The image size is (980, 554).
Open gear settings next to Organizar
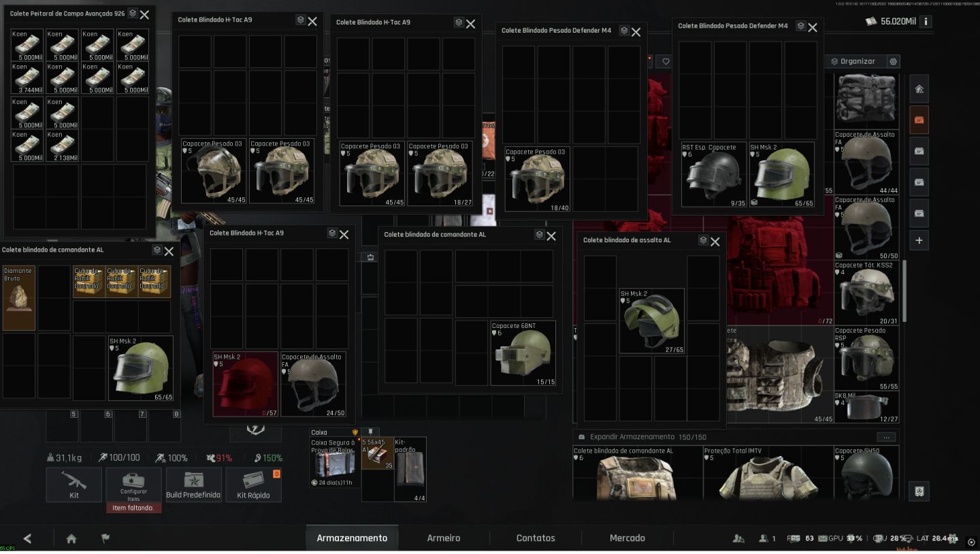click(894, 61)
